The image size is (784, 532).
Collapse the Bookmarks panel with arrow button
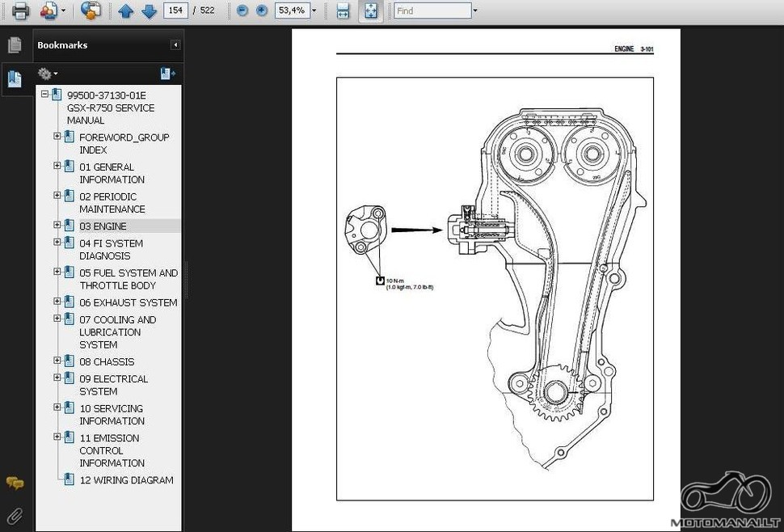coord(175,45)
